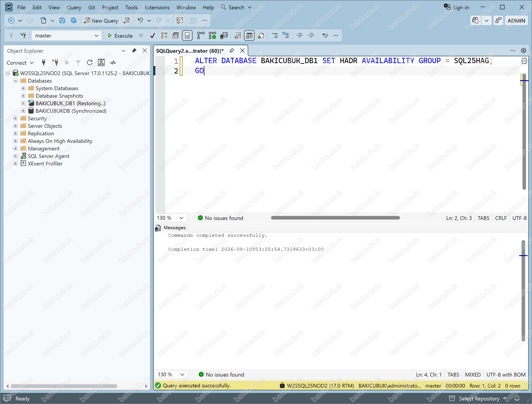The image size is (532, 404).
Task: Click the ADMIN button
Action: (516, 21)
